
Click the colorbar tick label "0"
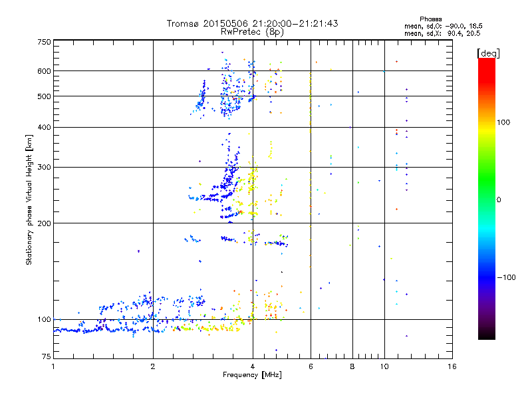point(499,200)
